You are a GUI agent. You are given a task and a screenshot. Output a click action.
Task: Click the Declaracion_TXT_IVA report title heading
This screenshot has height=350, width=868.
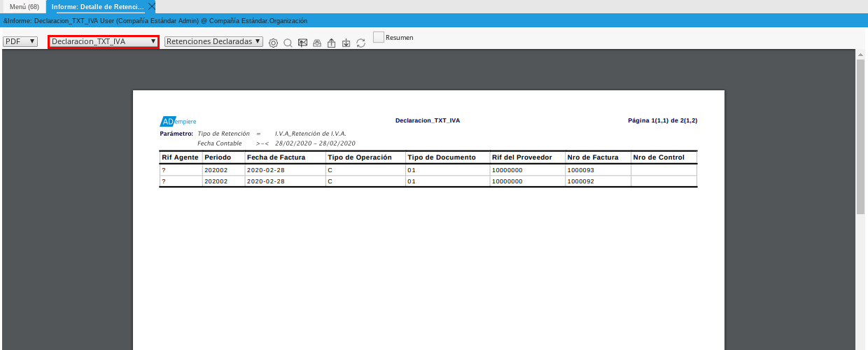tap(428, 120)
